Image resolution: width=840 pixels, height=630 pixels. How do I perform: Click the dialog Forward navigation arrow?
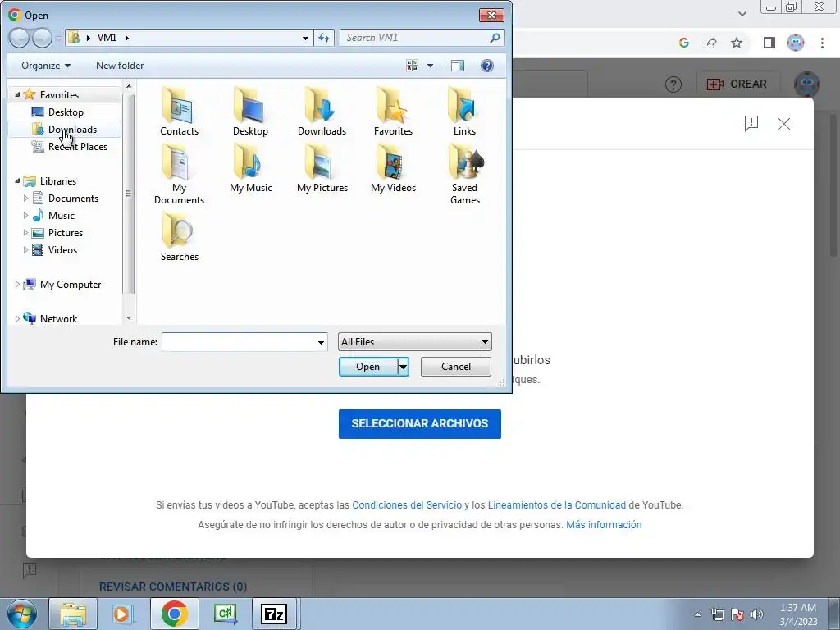tap(42, 38)
